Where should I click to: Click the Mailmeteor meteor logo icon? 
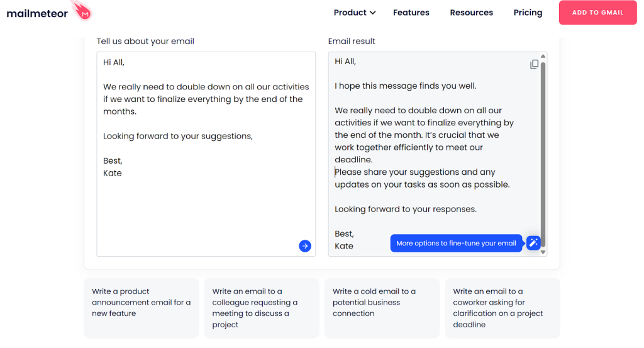tap(82, 11)
